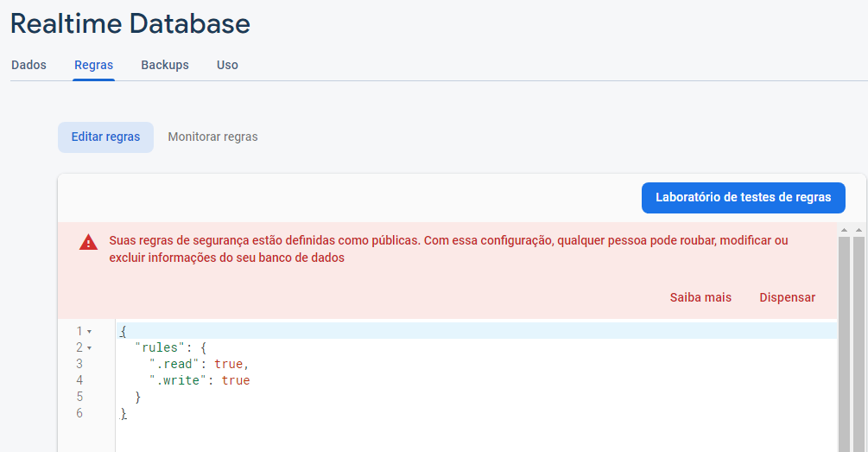Click the true value after .write
868x452 pixels.
coord(236,380)
